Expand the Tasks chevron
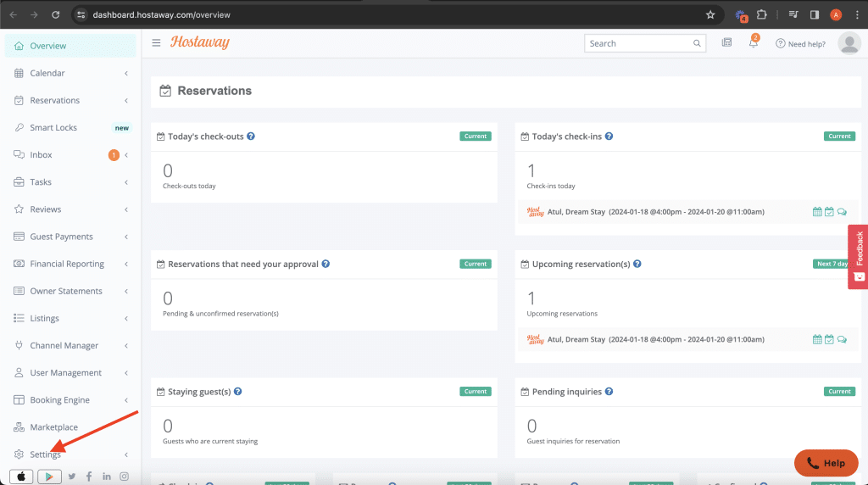 pos(126,182)
